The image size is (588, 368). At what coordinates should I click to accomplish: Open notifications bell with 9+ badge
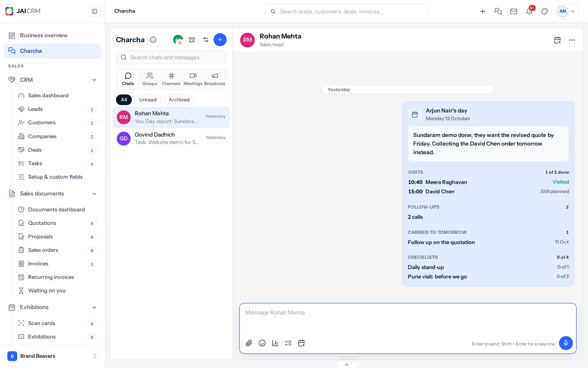[x=529, y=11]
